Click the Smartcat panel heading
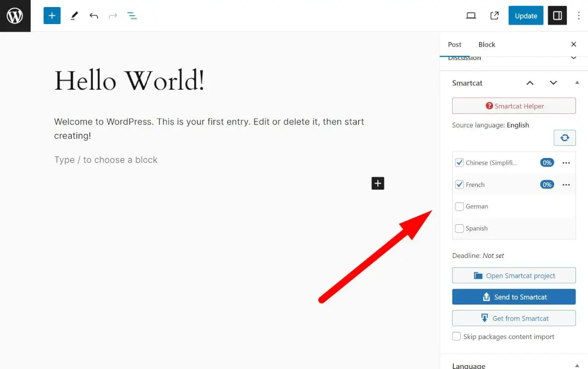Screen dimensions: 588x369 coord(467,83)
